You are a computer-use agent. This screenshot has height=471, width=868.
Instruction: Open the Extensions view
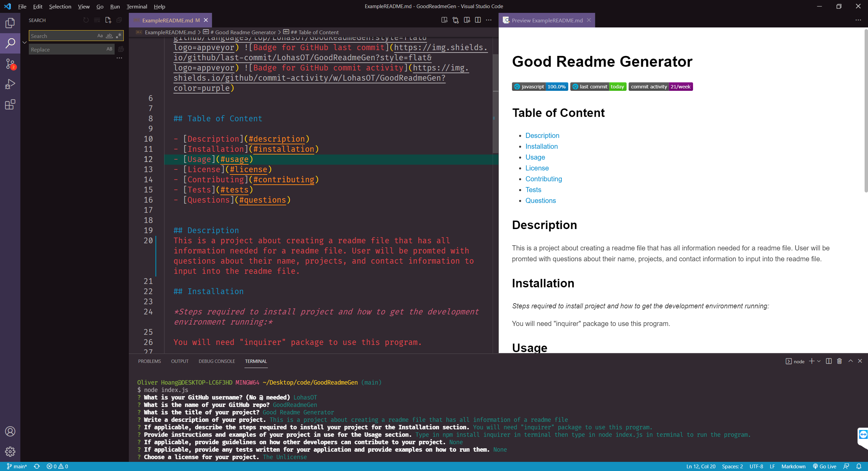10,104
